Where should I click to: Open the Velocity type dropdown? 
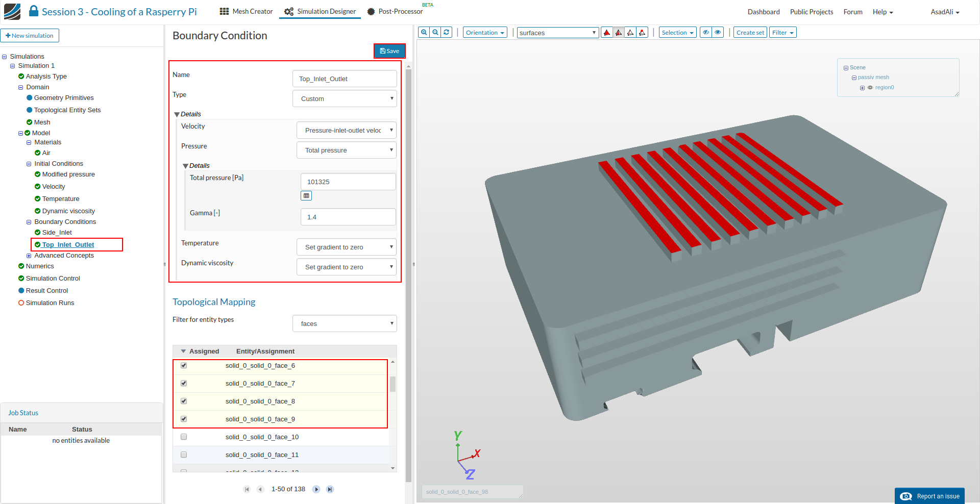point(346,131)
